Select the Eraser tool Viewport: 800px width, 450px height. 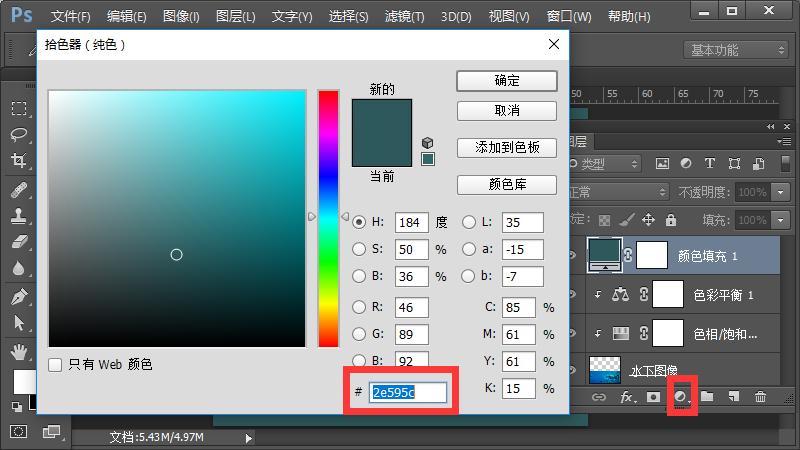[19, 241]
